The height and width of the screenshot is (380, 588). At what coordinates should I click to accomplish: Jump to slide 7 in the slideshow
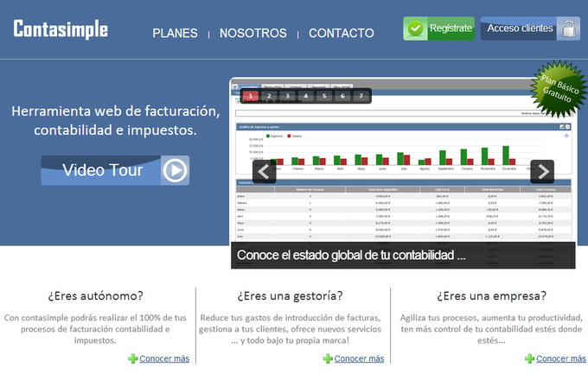361,96
